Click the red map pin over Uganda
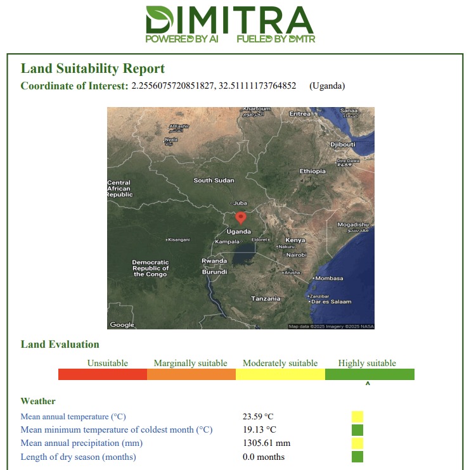This screenshot has height=470, width=476. 241,218
